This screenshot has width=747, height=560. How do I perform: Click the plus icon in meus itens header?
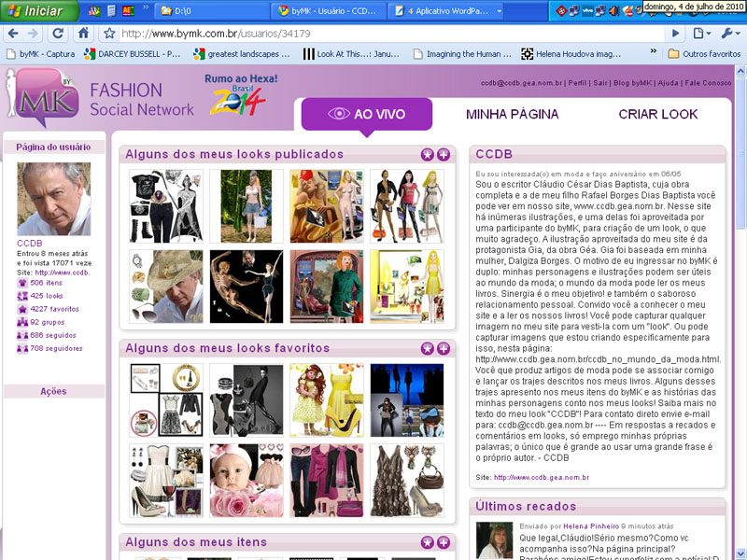443,542
